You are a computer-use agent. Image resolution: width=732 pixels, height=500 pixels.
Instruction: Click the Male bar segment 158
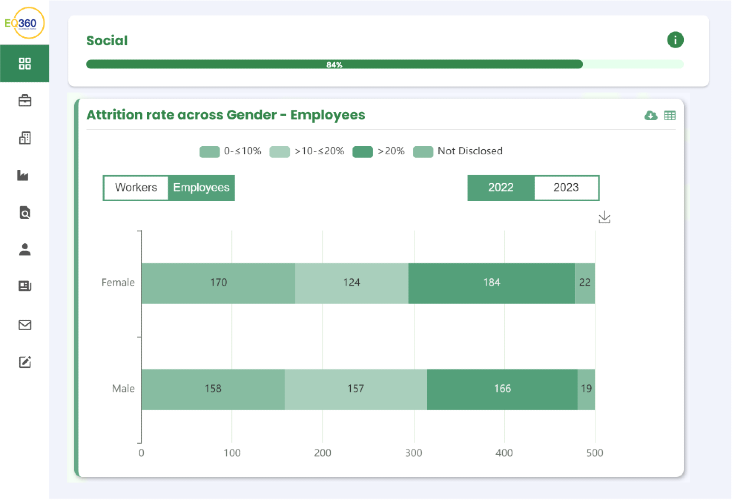coord(213,389)
